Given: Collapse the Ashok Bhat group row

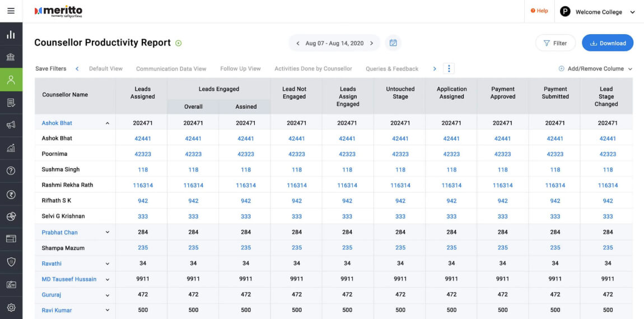Looking at the screenshot, I should pyautogui.click(x=108, y=123).
